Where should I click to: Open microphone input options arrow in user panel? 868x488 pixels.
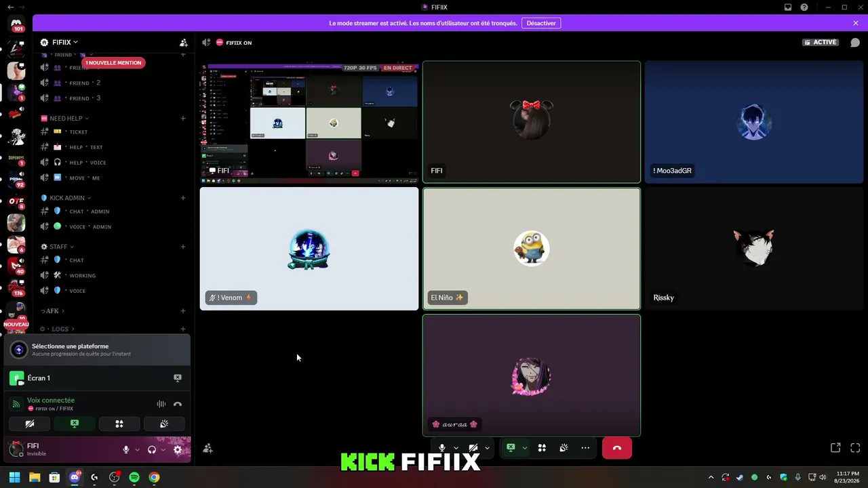coord(138,449)
